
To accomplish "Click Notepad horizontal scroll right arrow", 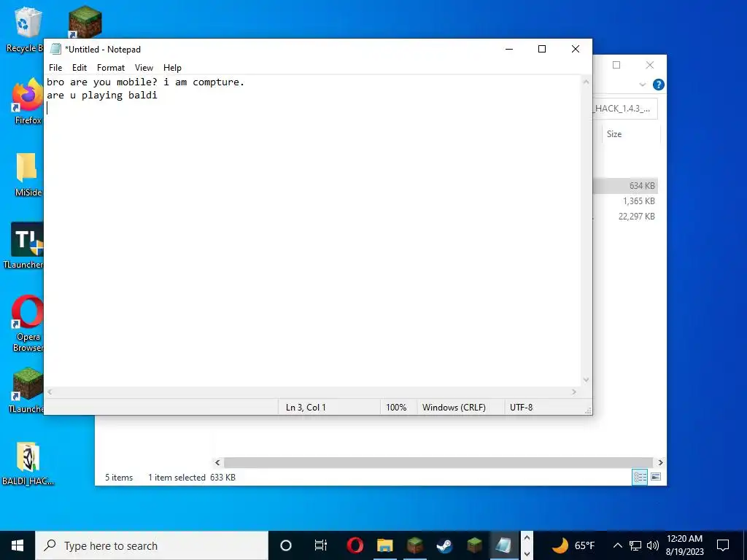I will [574, 392].
